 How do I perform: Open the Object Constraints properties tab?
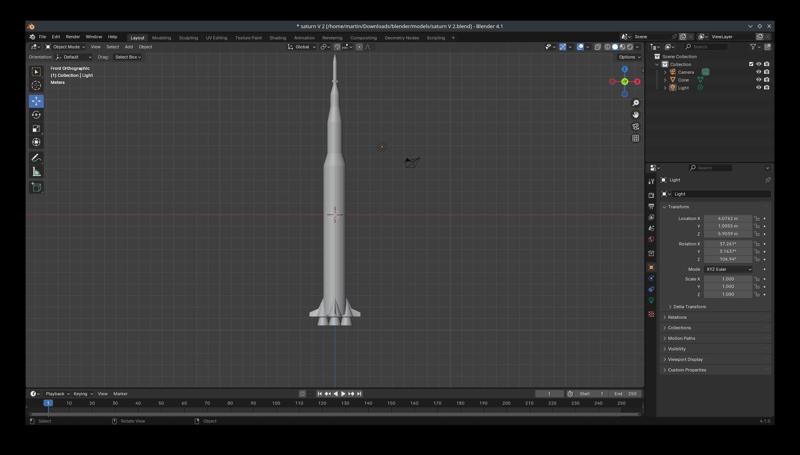point(651,289)
